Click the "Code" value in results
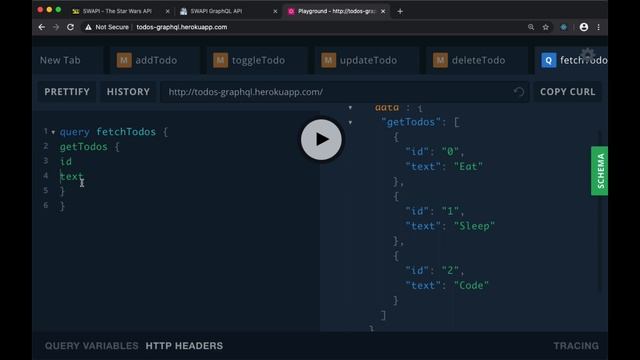 pyautogui.click(x=471, y=286)
